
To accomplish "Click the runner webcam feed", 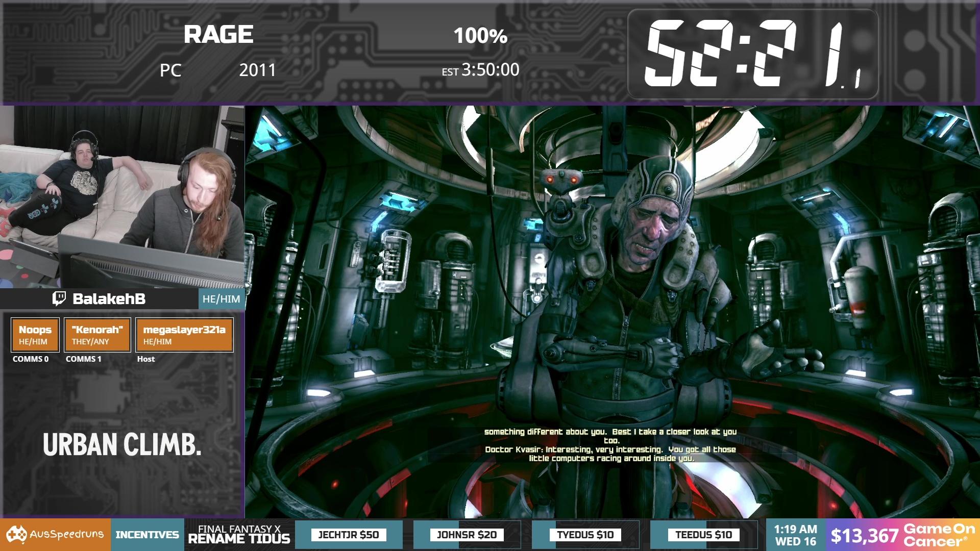I will pyautogui.click(x=122, y=197).
